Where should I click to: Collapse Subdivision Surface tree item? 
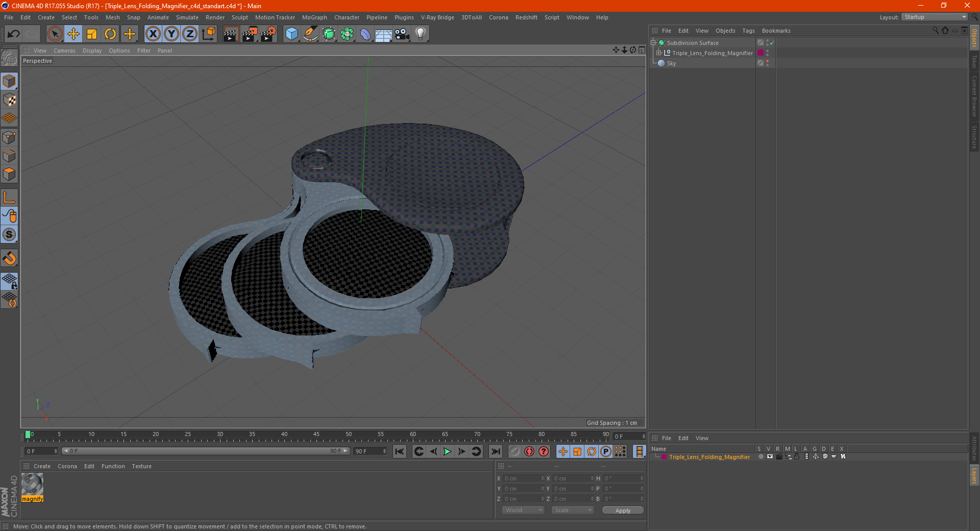pos(653,43)
